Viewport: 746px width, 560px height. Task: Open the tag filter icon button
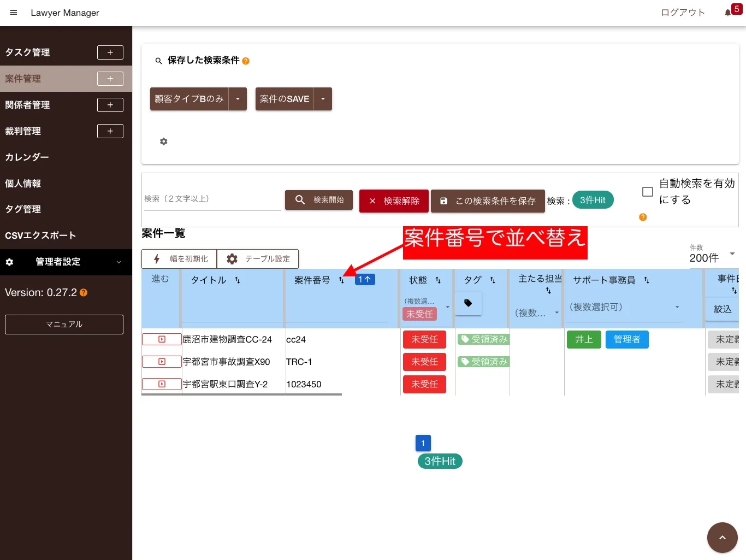(x=468, y=303)
